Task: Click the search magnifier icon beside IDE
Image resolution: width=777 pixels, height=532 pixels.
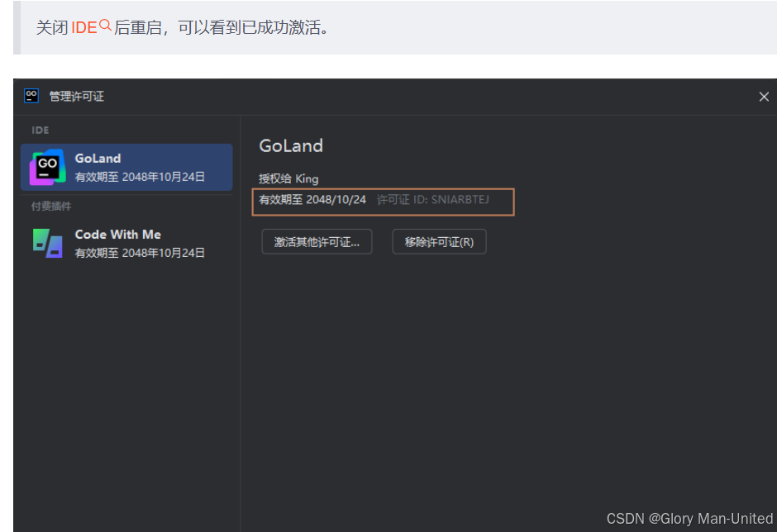Action: (x=105, y=25)
